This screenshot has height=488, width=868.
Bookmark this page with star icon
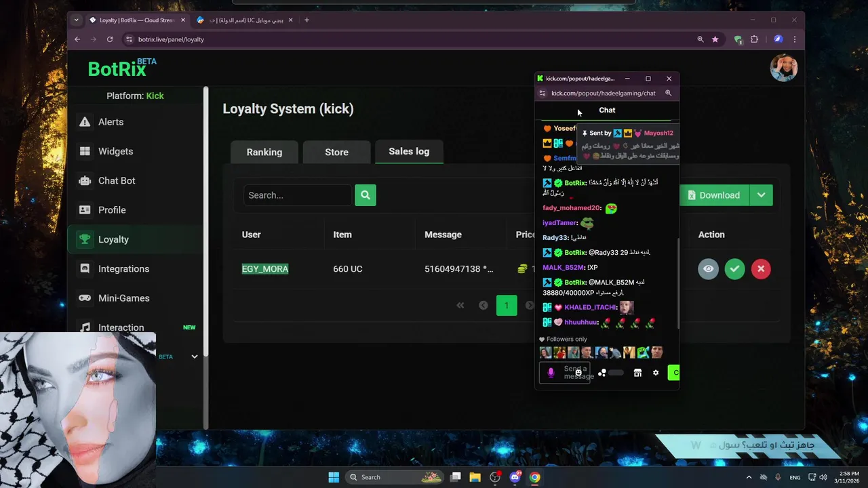715,39
